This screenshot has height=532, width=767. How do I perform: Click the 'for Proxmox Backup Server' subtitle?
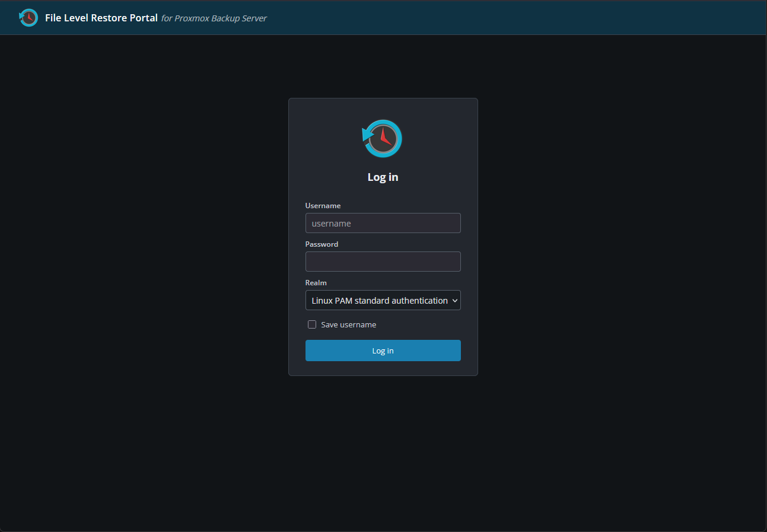pyautogui.click(x=214, y=18)
